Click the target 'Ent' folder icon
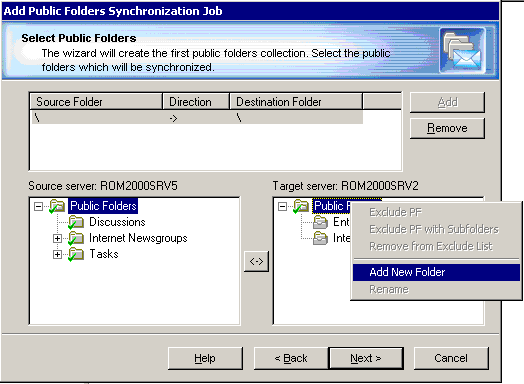 click(x=320, y=222)
